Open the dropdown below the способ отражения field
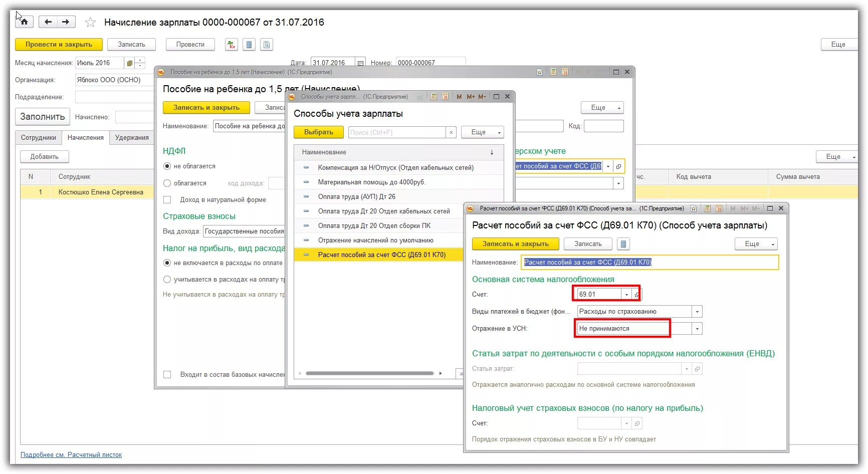 click(x=619, y=183)
